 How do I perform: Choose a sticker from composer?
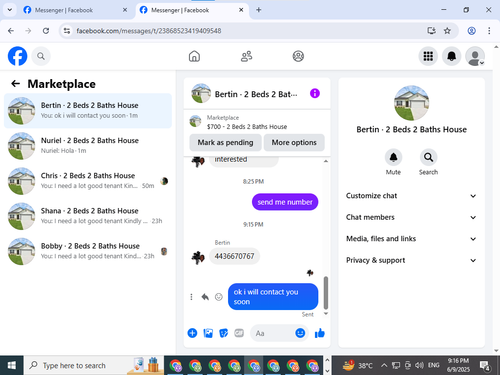pyautogui.click(x=224, y=333)
